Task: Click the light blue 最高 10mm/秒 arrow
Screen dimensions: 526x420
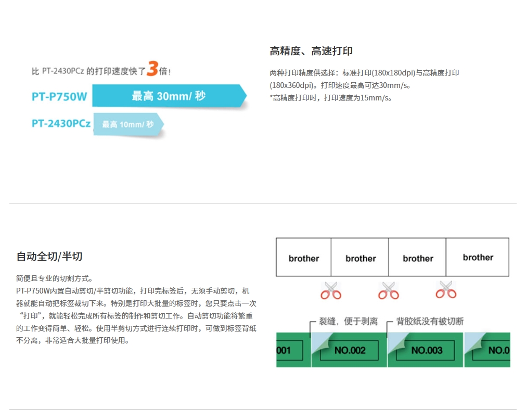Action: click(x=129, y=124)
